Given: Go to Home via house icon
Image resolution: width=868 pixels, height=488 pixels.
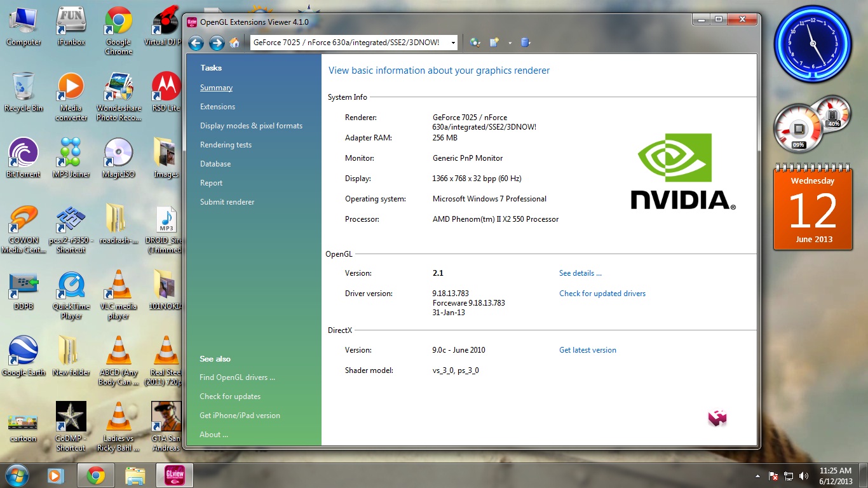Looking at the screenshot, I should (x=234, y=43).
